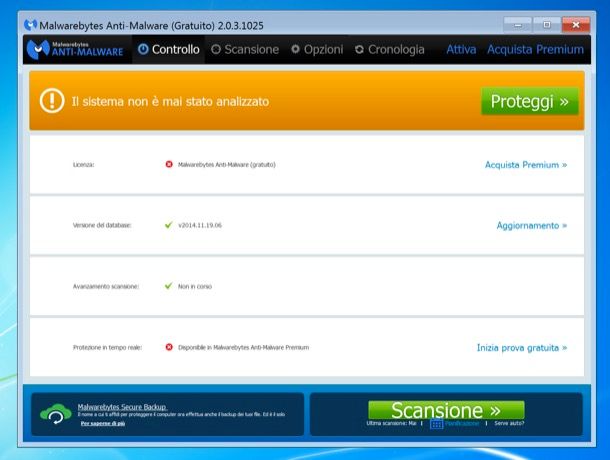
Task: Click the Serve aiuto? link
Action: [509, 423]
